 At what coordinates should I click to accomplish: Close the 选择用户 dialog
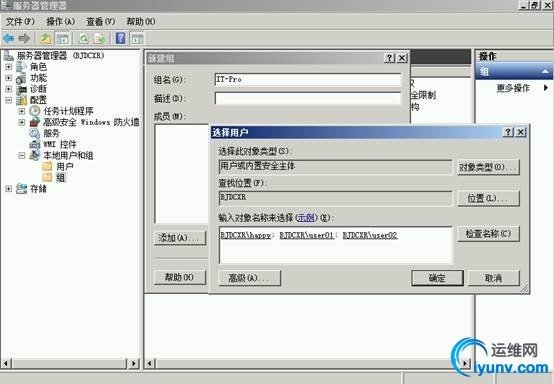(x=520, y=132)
